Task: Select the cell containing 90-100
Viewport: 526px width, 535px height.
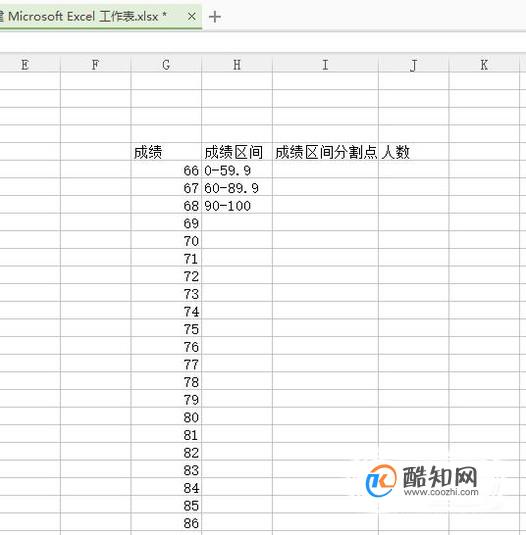Action: pos(237,205)
